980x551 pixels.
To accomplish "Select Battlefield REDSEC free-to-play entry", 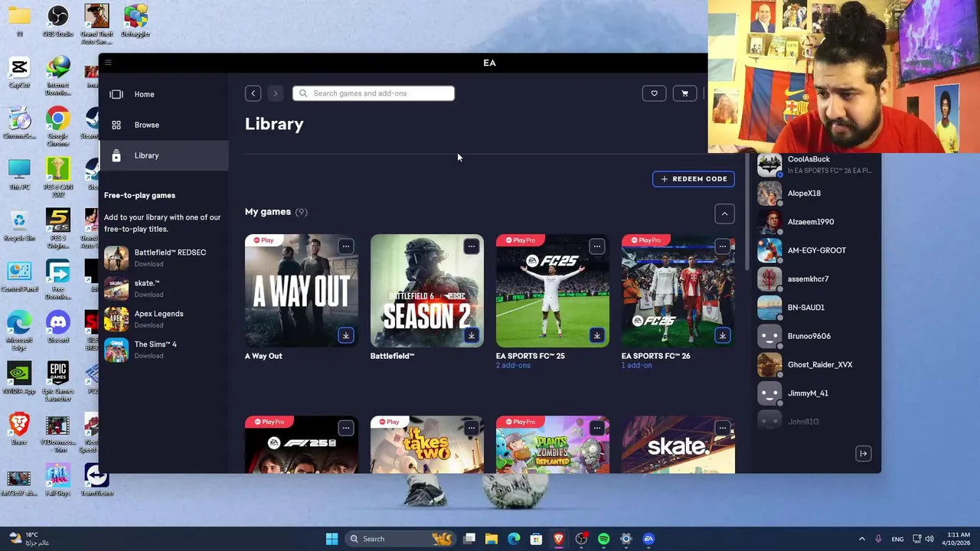I will (x=162, y=258).
